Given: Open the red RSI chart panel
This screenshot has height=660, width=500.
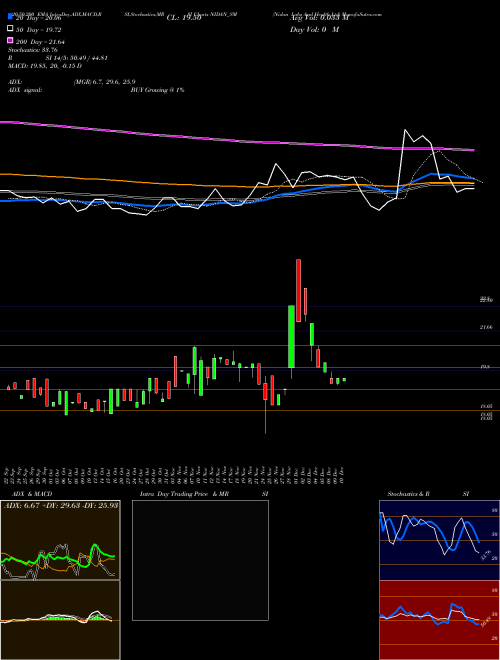Looking at the screenshot, I should pos(439,620).
